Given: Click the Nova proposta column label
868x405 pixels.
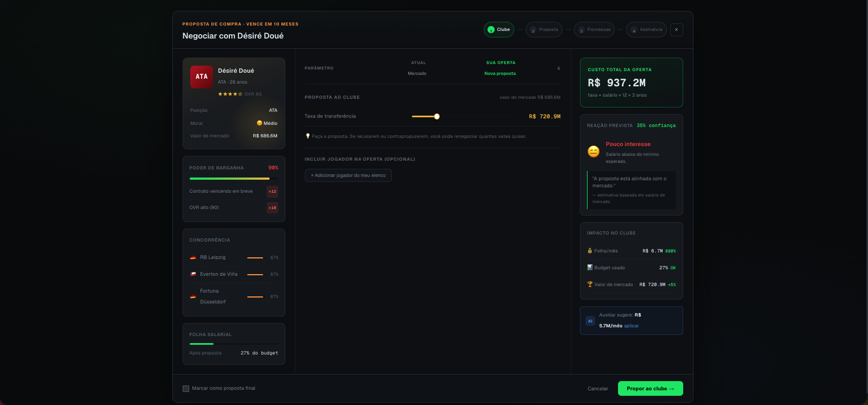Looking at the screenshot, I should [x=500, y=73].
